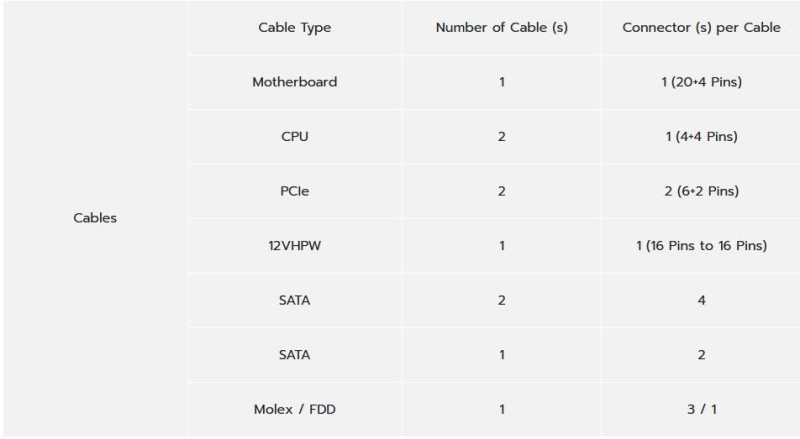Select the Motherboard cable type cell

(x=294, y=82)
